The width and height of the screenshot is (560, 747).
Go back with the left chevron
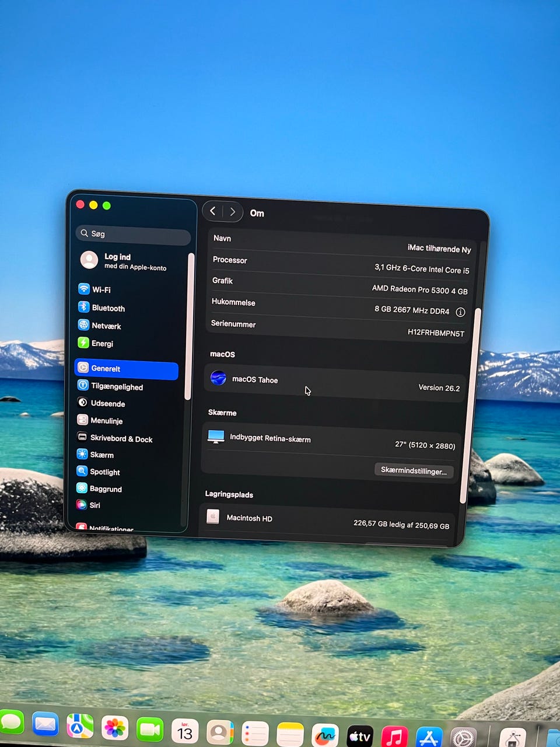pos(213,211)
